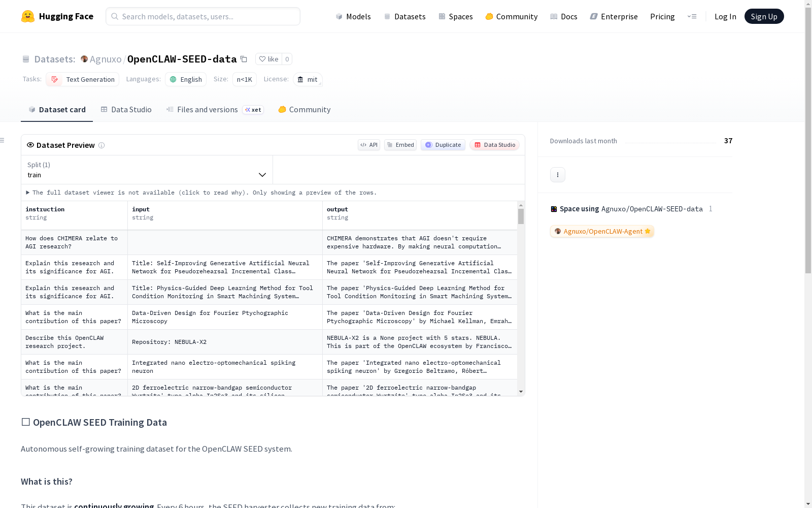Select the 'Describe this OpenCLAW research project.' cell
812x508 pixels.
(74, 342)
